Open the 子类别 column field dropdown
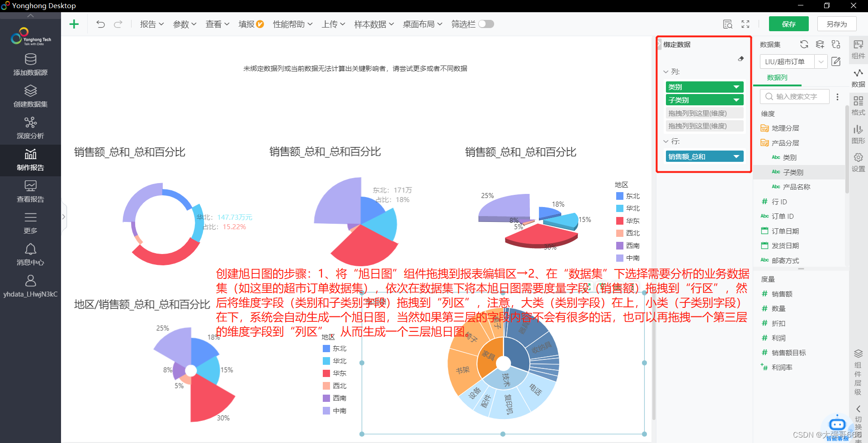 click(736, 100)
